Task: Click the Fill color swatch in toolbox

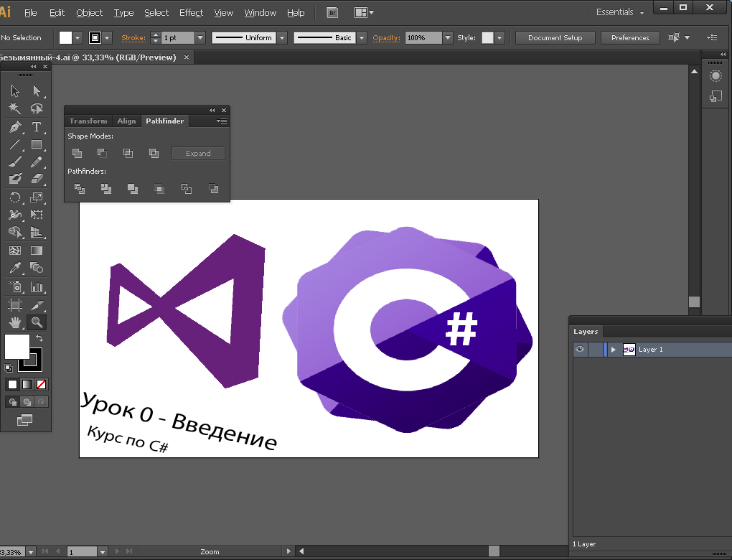Action: [17, 346]
